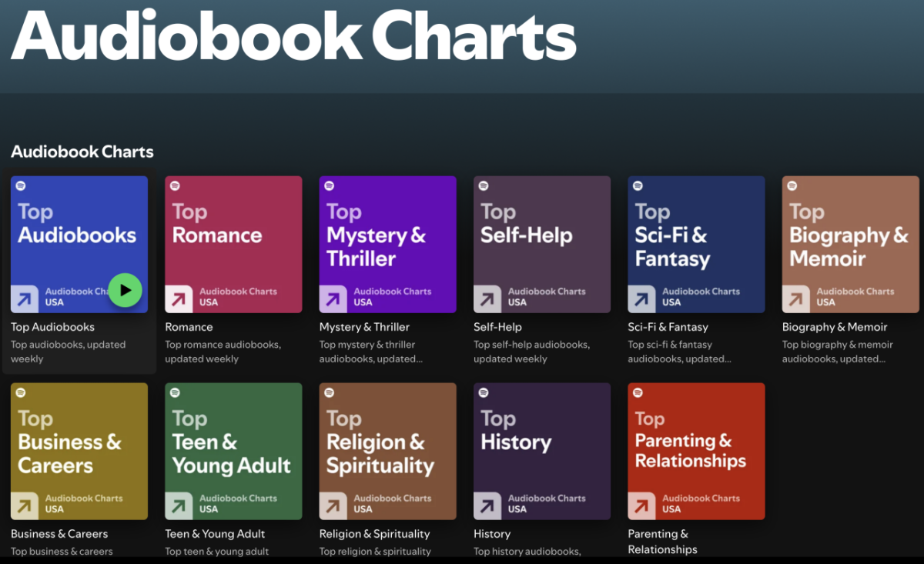Click the arrow chart icon on Top Mystery & Thriller cover

point(333,299)
